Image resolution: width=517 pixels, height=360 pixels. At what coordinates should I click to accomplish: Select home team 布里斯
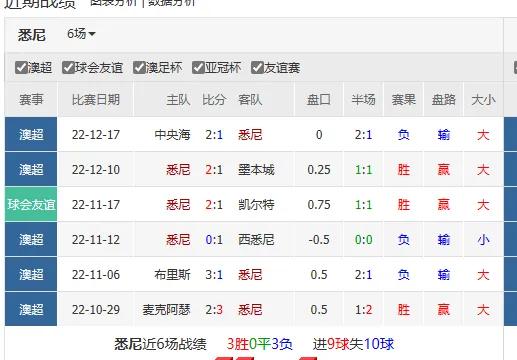(172, 275)
